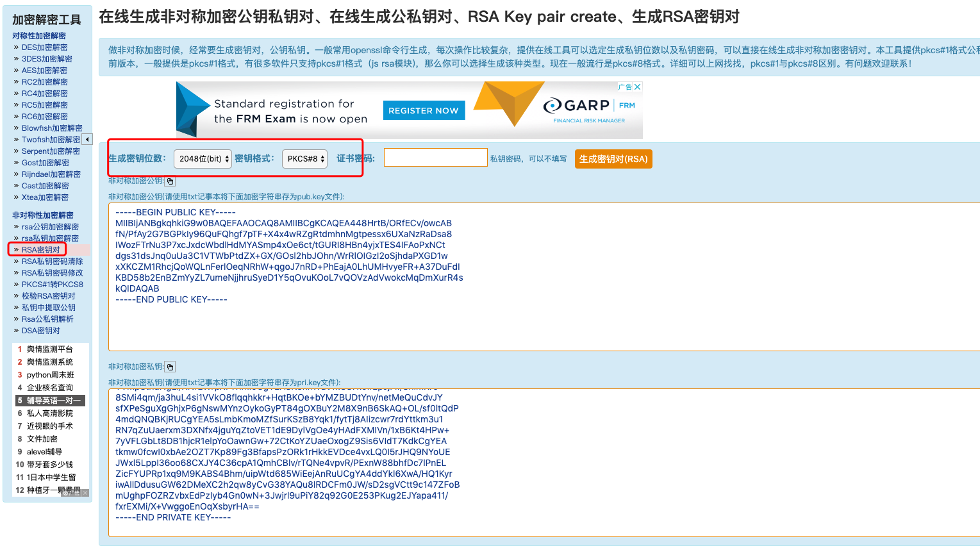Click the 非对称性加密解密 section heading
This screenshot has height=548, width=980.
43,215
